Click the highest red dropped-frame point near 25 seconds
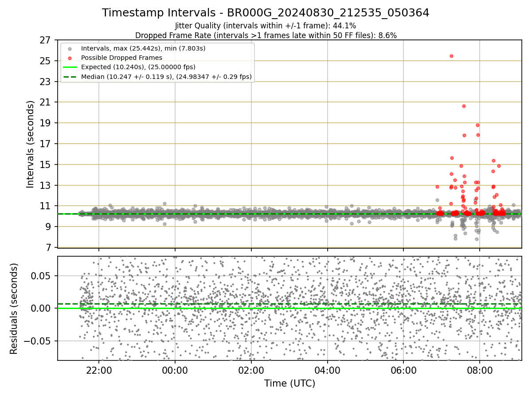The height and width of the screenshot is (399, 532). pos(451,56)
